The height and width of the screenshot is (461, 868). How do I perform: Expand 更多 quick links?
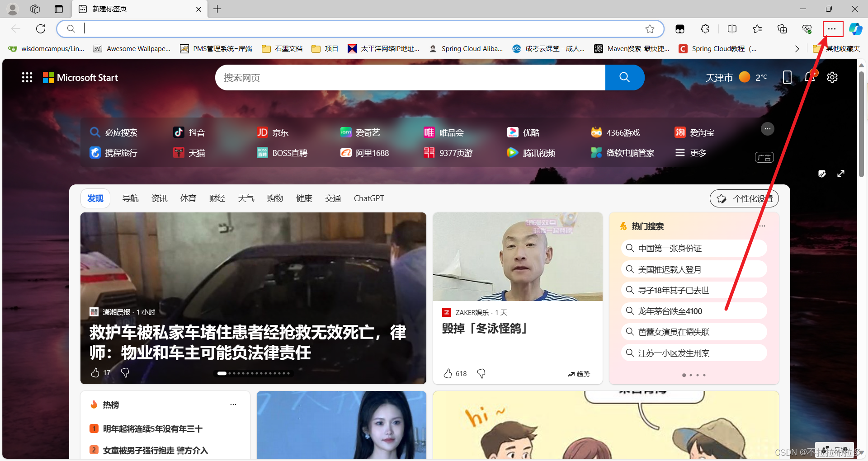click(691, 153)
